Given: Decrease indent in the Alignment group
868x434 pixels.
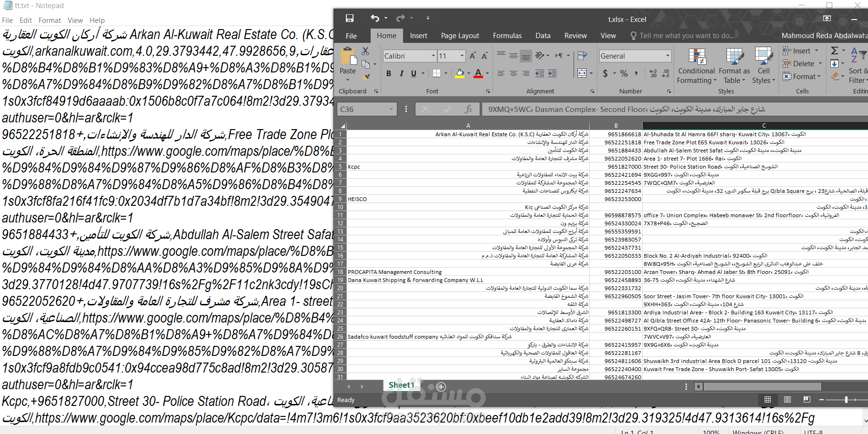Looking at the screenshot, I should [540, 73].
